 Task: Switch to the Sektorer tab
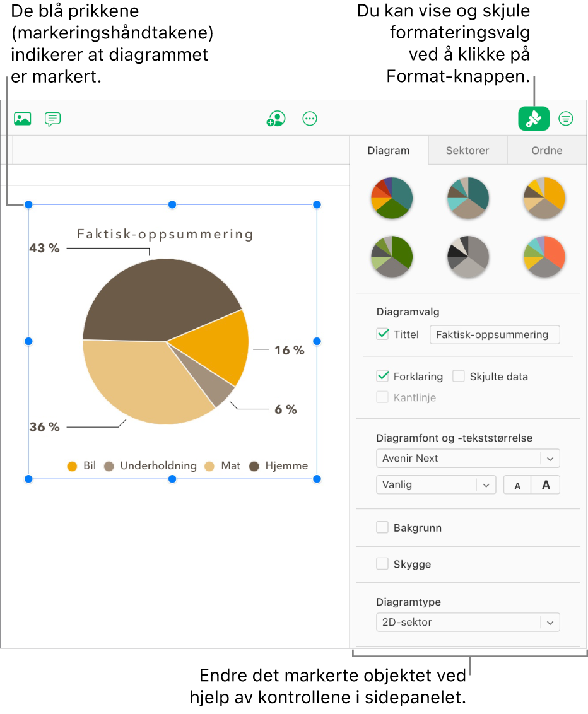point(467,151)
